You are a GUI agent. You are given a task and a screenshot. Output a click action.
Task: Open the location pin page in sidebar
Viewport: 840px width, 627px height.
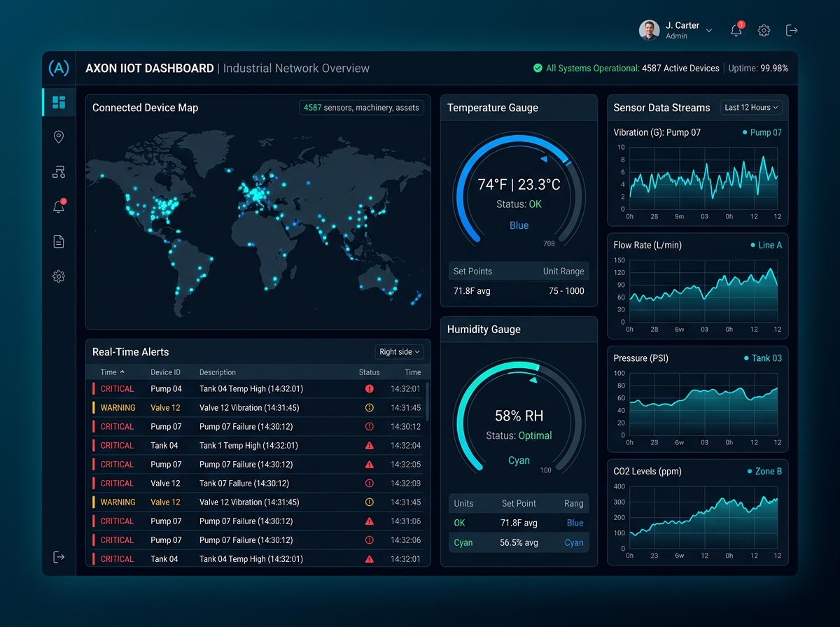click(x=59, y=137)
